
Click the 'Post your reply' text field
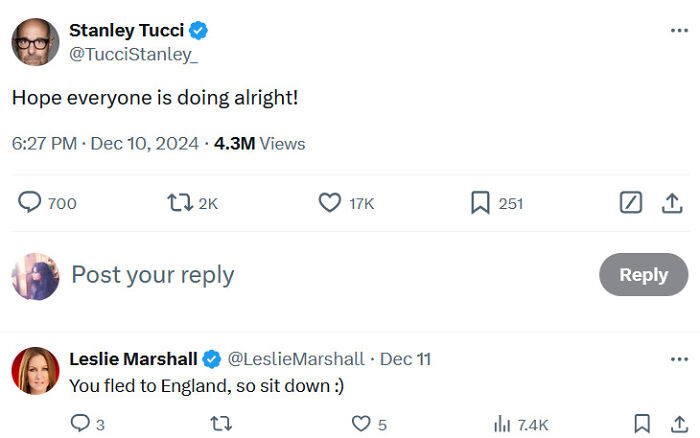pos(300,275)
